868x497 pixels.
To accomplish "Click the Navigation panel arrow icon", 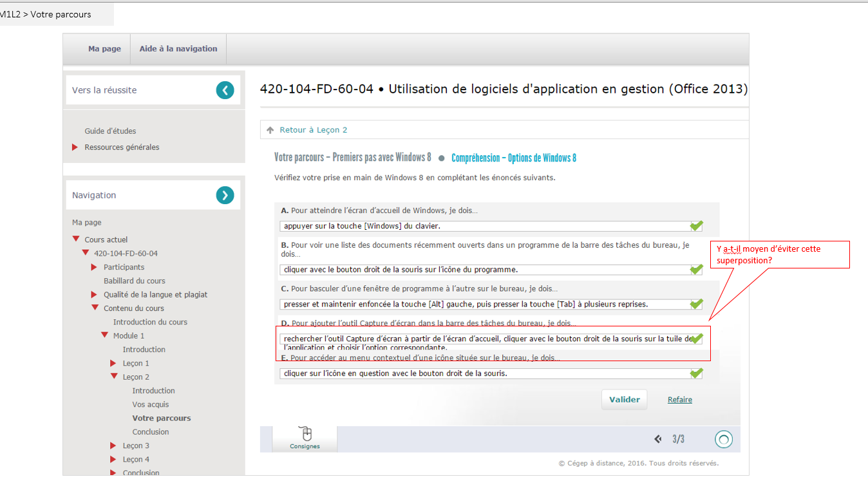I will [225, 195].
